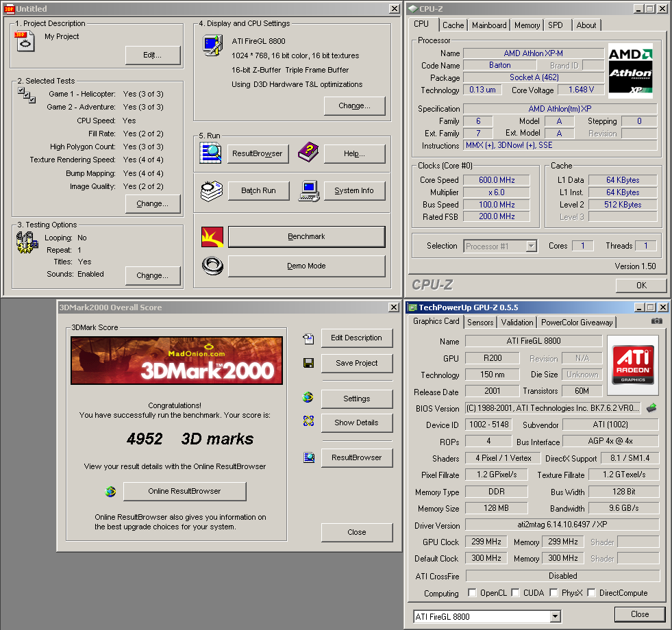Enable the OpenCL checkbox

(x=472, y=593)
